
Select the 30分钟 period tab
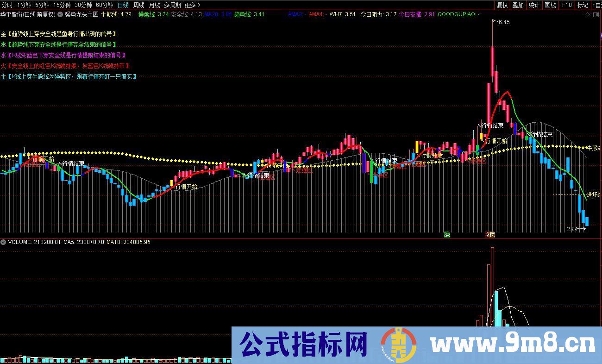coord(83,5)
